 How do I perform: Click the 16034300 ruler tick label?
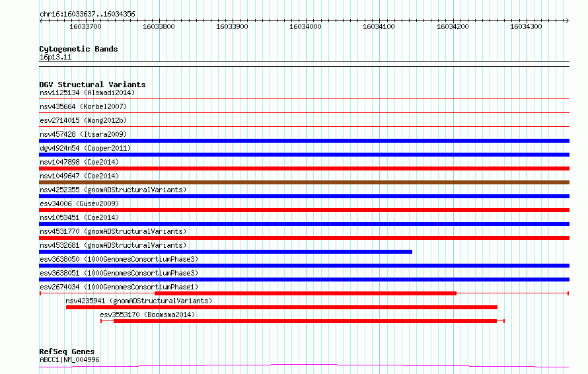[x=526, y=26]
